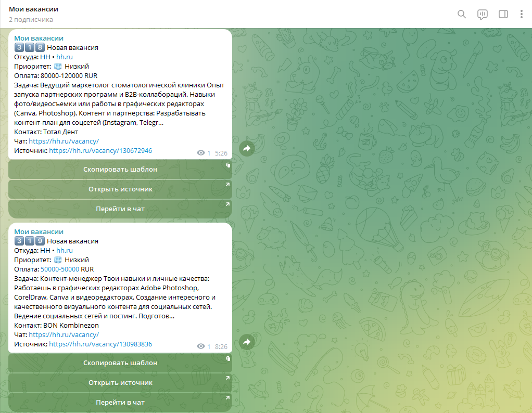Toggle the right sidebar panel icon
Screen dimensions: 532x413
click(x=503, y=14)
